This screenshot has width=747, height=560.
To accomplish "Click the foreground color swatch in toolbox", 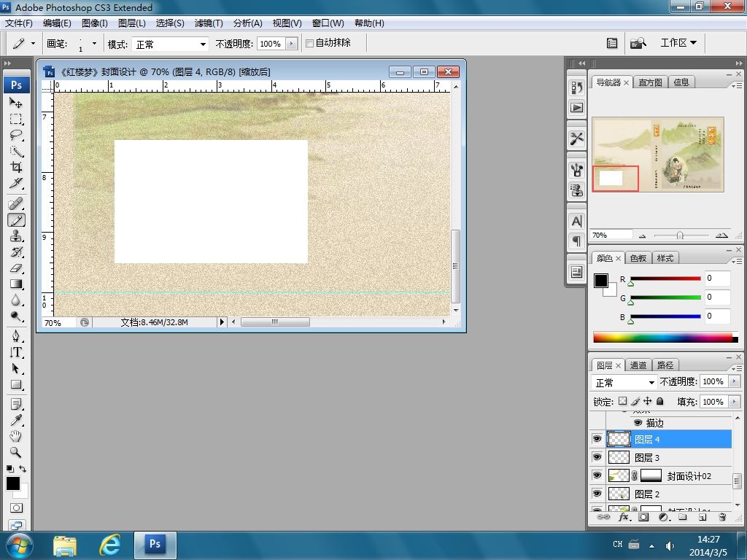I will click(13, 483).
